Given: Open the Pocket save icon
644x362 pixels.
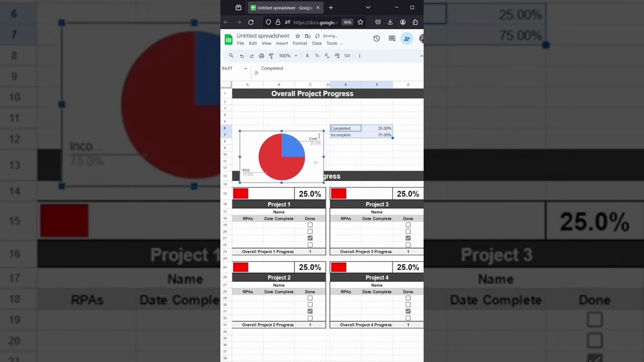Looking at the screenshot, I should click(378, 22).
